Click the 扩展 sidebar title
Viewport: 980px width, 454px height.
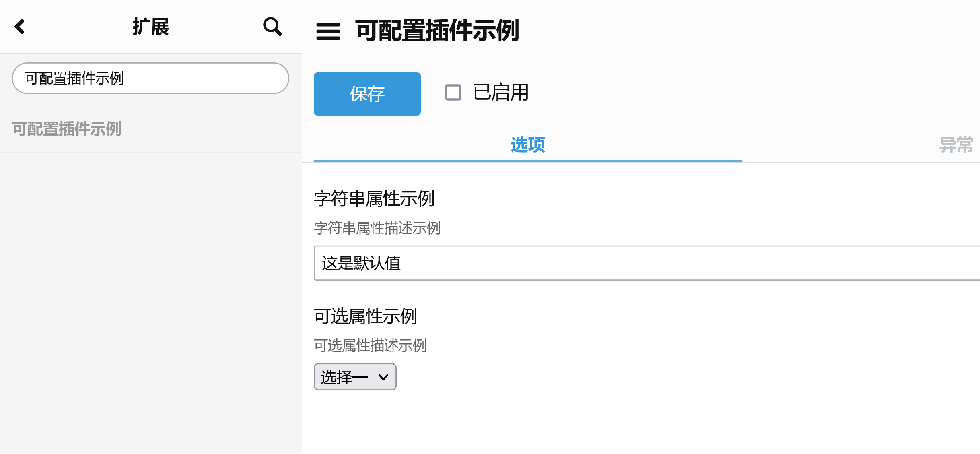[x=151, y=27]
